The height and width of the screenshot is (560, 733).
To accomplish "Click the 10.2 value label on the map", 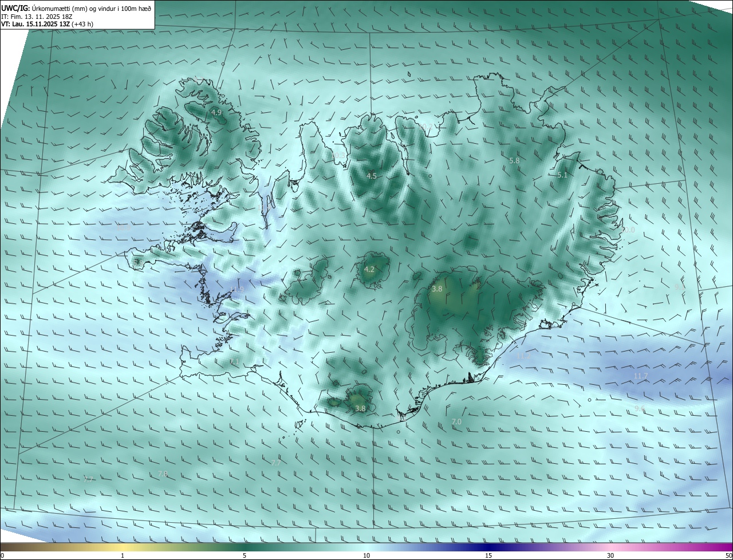I will pos(427,127).
